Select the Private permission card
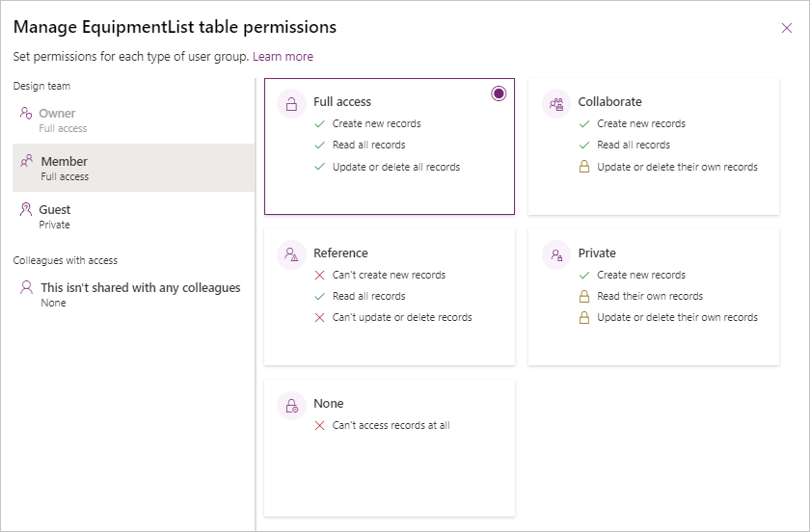 coord(654,297)
